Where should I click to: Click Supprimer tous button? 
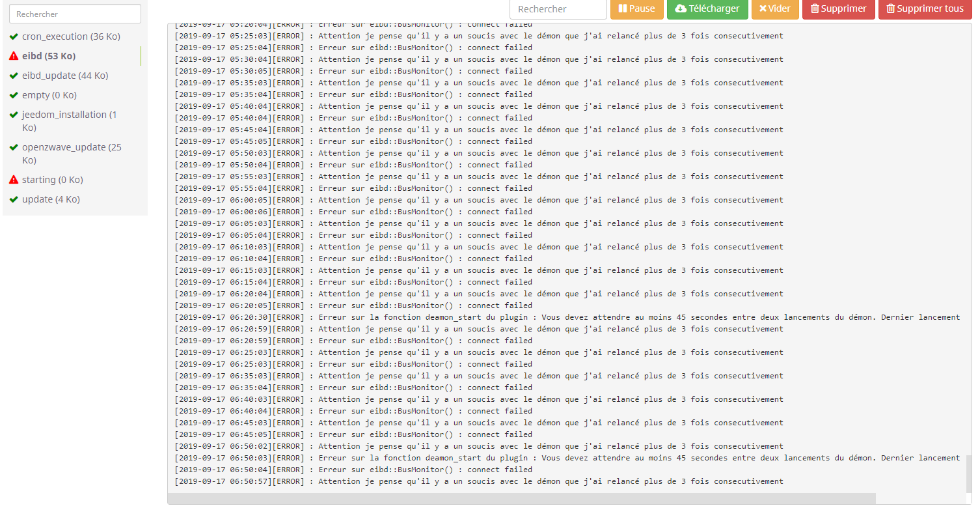(926, 8)
